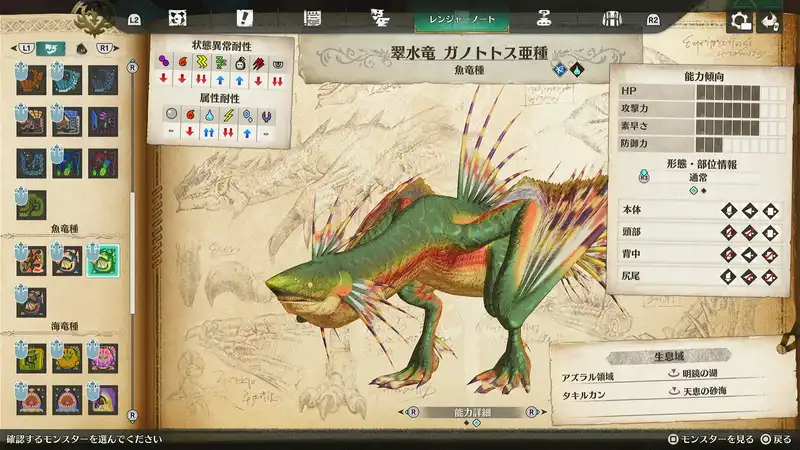Click the burn status resistance icon
Screen dimensions: 800x450
click(183, 62)
